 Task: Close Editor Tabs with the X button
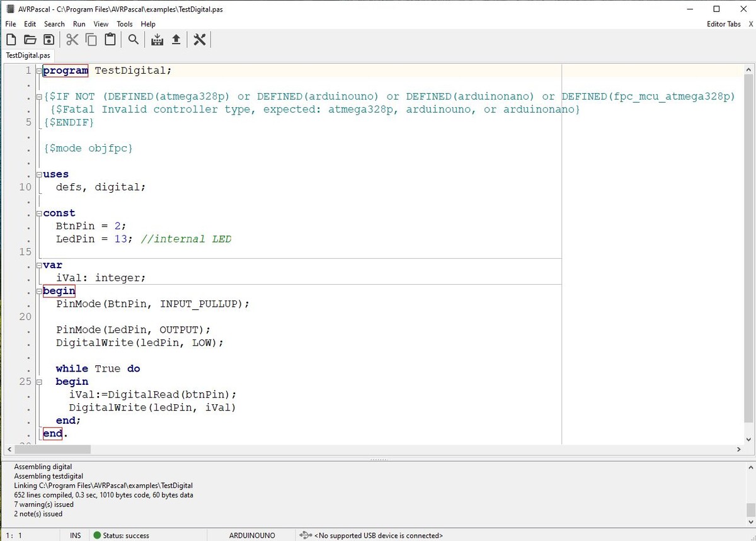(750, 24)
